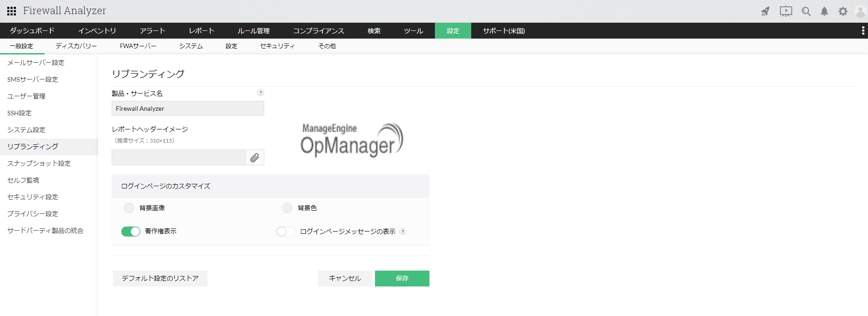Click the OpManager logo preview image
868x316 pixels.
tap(352, 140)
